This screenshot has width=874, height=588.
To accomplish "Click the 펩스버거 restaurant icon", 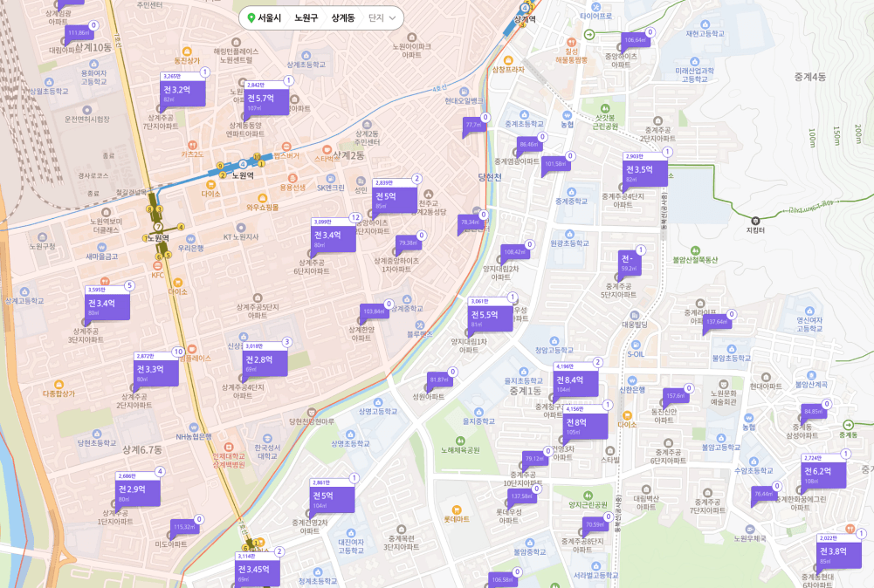I will (286, 146).
